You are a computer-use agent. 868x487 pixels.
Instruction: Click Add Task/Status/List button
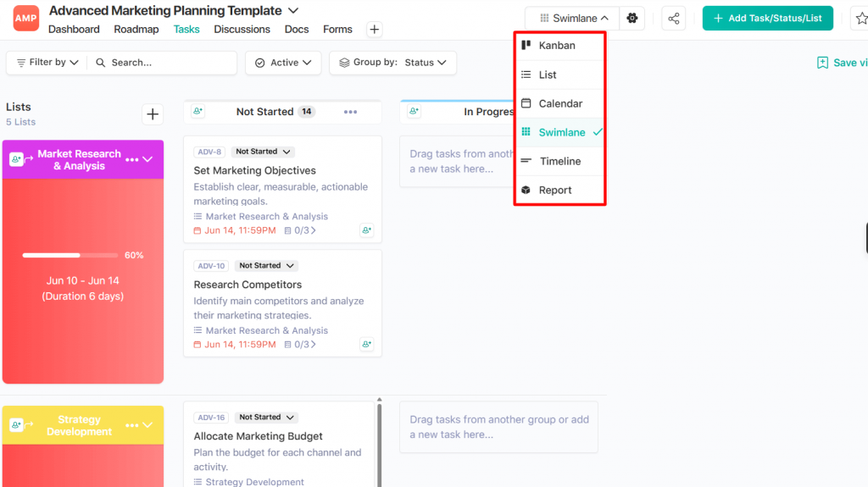point(768,19)
